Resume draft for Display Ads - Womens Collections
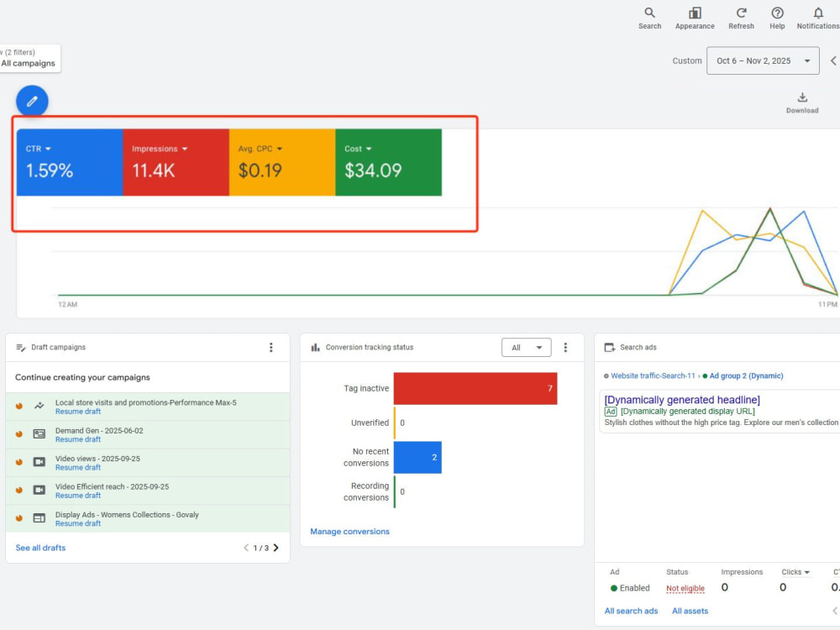Image resolution: width=840 pixels, height=630 pixels. click(x=77, y=523)
